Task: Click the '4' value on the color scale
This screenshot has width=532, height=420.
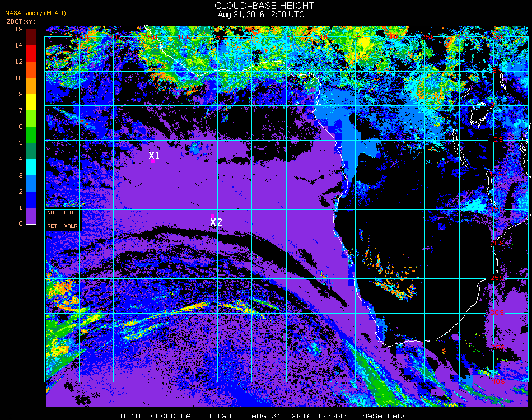Action: (21, 159)
